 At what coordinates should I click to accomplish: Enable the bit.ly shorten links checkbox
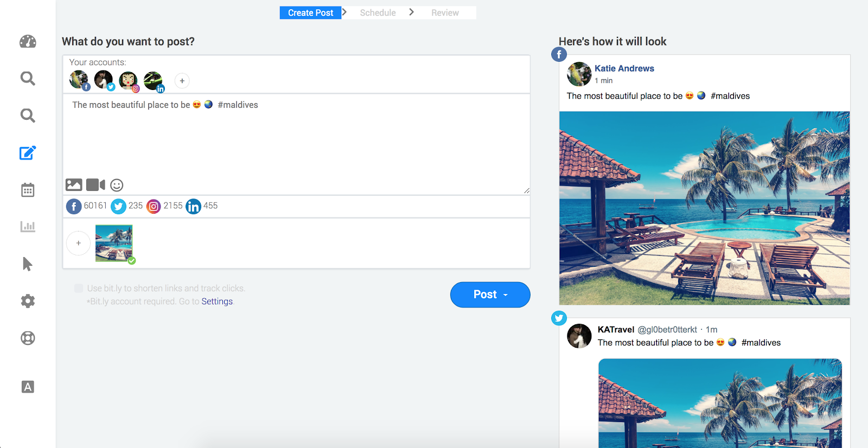pyautogui.click(x=79, y=288)
